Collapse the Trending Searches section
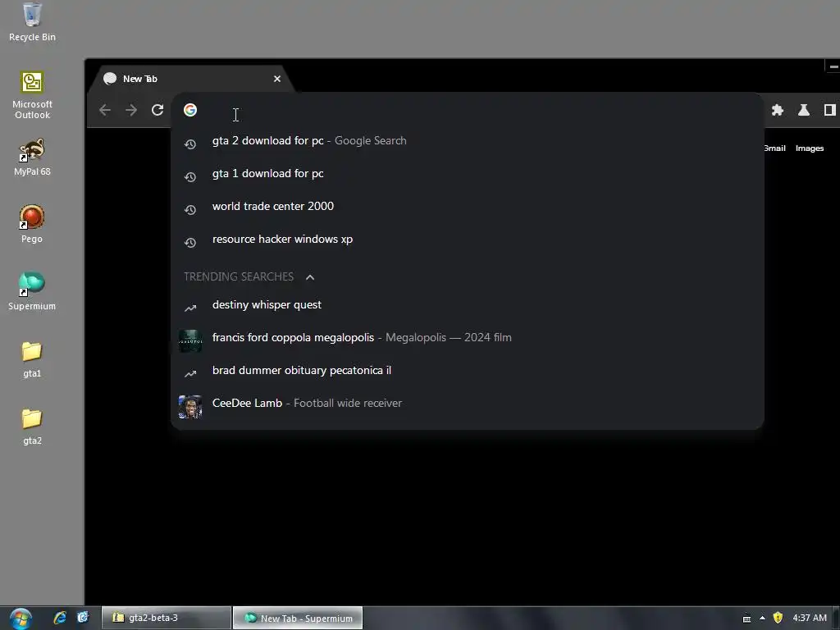Image resolution: width=840 pixels, height=630 pixels. pos(310,277)
